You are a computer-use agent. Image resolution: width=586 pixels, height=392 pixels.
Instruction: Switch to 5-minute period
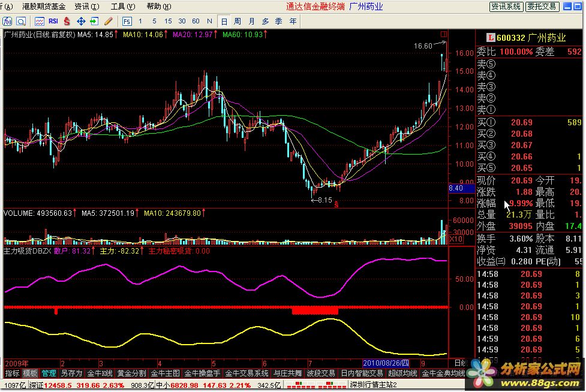[x=154, y=22]
